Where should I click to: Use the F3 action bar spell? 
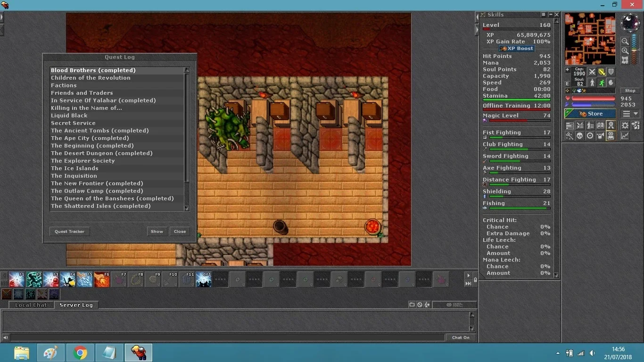pyautogui.click(x=51, y=280)
